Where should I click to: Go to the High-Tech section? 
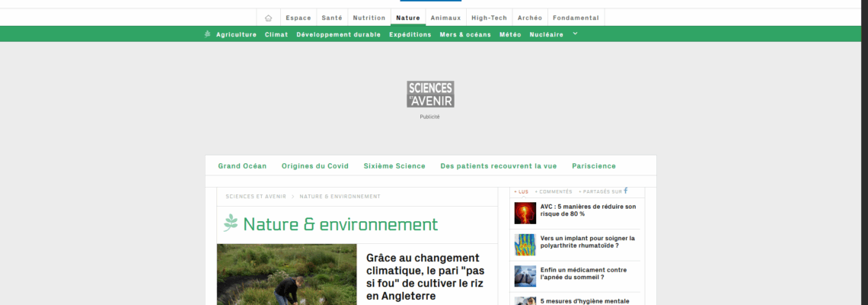point(489,18)
